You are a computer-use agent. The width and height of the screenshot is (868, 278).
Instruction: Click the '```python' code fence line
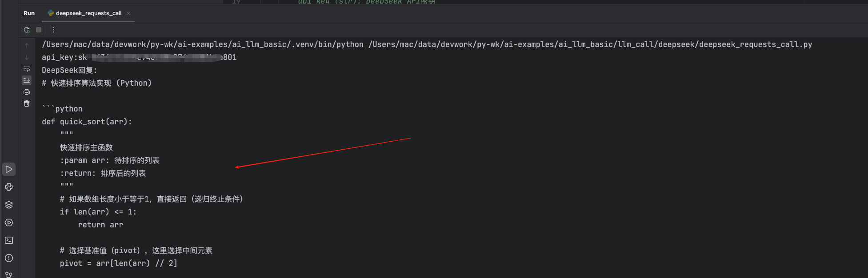click(x=62, y=109)
